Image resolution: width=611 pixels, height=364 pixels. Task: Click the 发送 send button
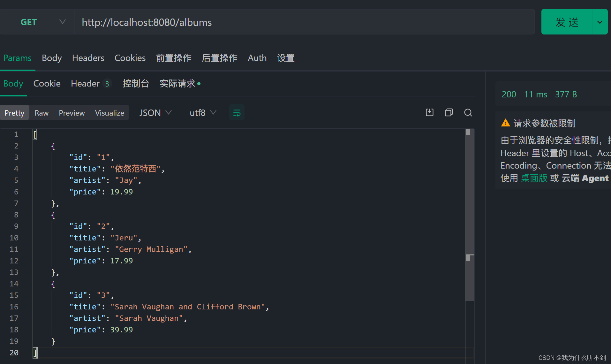(567, 22)
